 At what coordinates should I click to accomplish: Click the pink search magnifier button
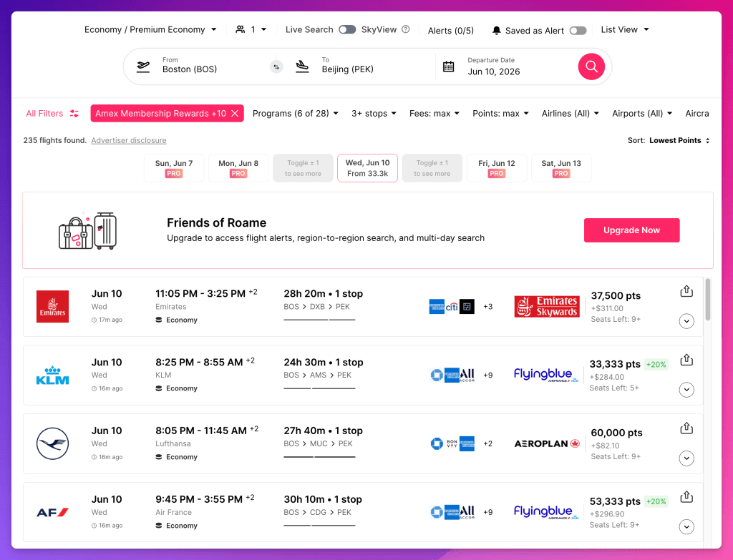591,67
